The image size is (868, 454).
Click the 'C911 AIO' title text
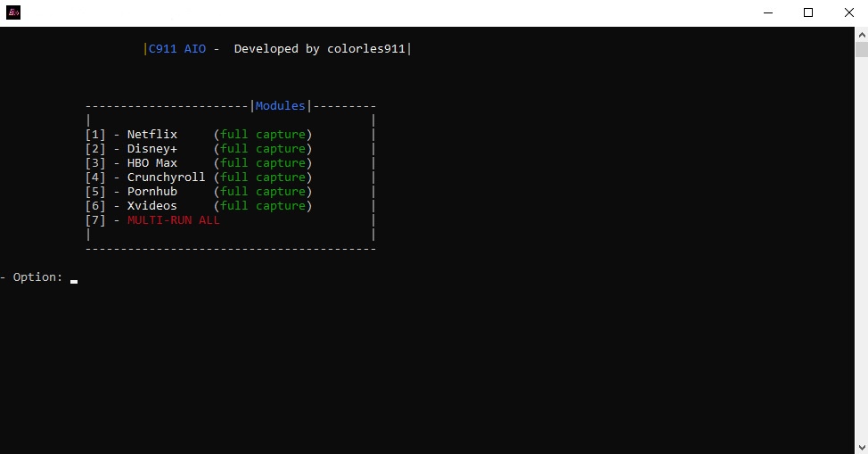pos(177,49)
